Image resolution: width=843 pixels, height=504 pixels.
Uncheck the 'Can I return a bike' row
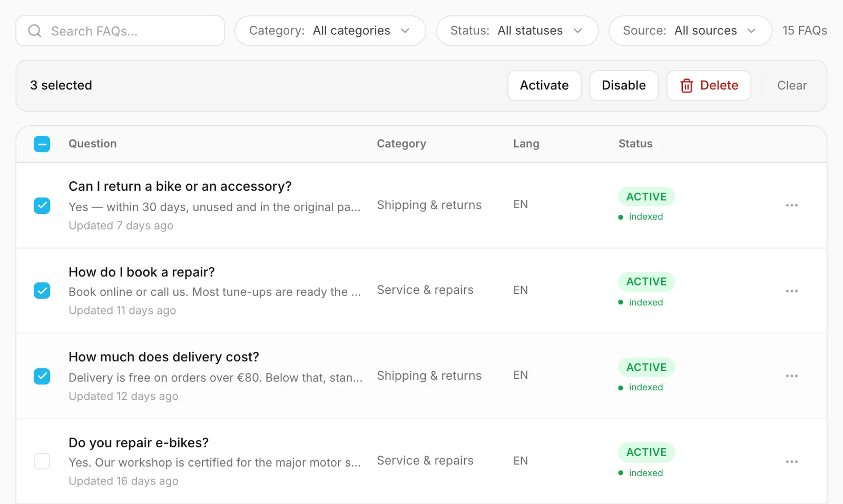pyautogui.click(x=42, y=205)
